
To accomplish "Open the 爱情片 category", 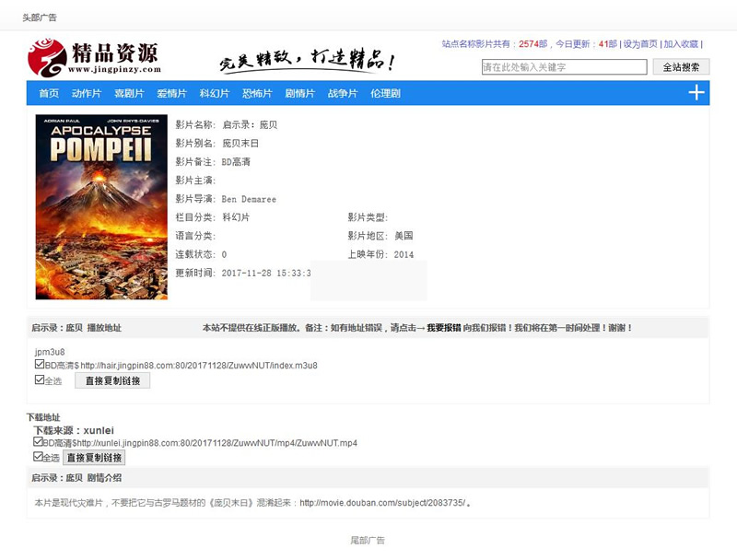I will (172, 93).
